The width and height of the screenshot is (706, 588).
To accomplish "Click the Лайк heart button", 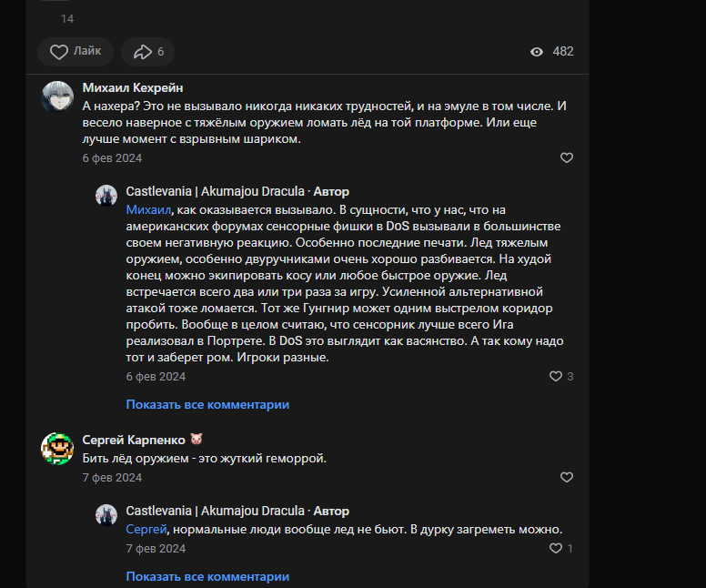I will click(x=76, y=52).
